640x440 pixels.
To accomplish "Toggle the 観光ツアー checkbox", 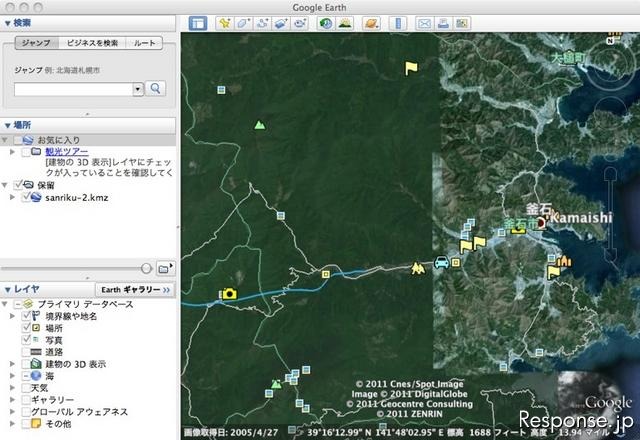I will 26,152.
